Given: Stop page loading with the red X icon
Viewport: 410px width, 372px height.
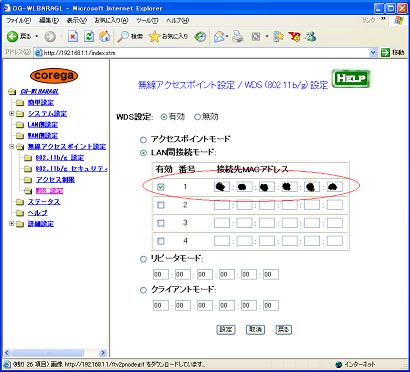Looking at the screenshot, I should point(73,36).
